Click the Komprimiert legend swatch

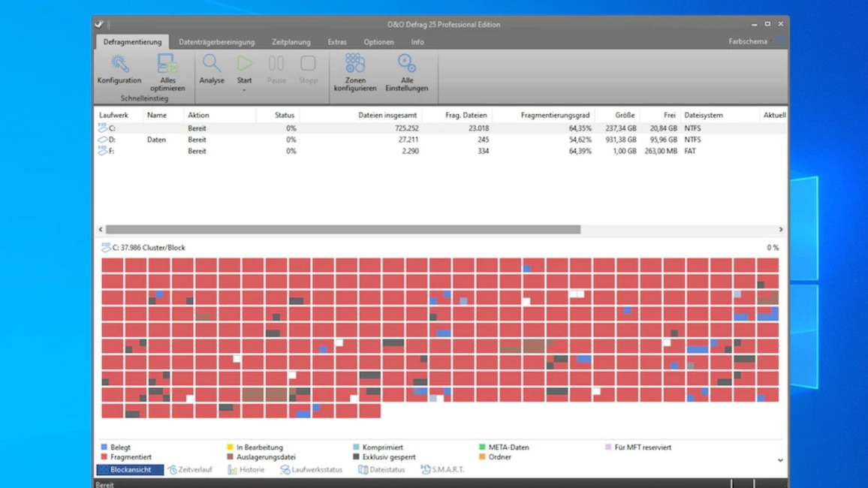coord(356,447)
